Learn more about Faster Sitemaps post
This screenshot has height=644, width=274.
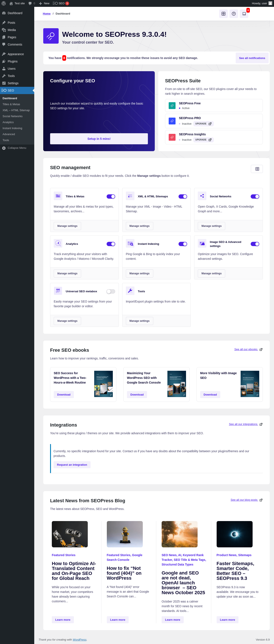pos(227,620)
